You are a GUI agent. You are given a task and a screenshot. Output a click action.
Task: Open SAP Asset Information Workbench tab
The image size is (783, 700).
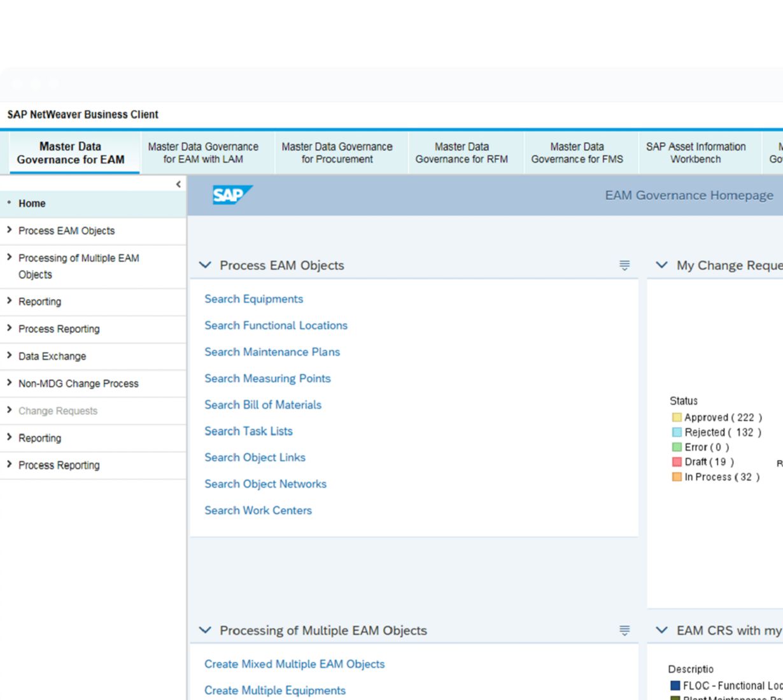click(x=695, y=153)
